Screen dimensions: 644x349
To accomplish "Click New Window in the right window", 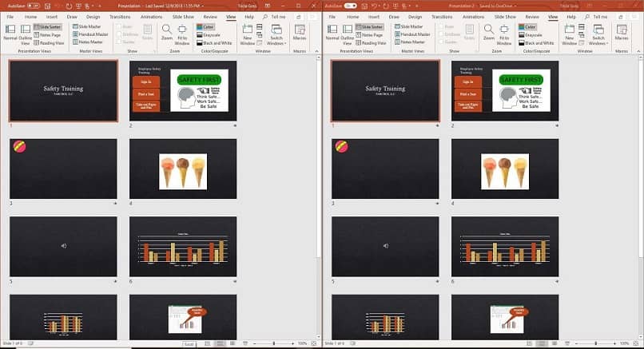I will coord(569,34).
